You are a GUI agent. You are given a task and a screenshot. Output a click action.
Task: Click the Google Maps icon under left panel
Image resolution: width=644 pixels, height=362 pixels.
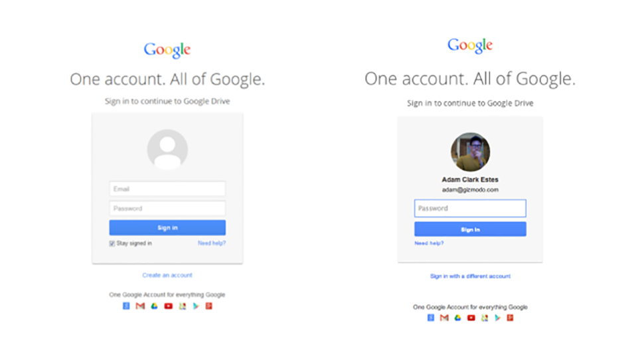(183, 306)
